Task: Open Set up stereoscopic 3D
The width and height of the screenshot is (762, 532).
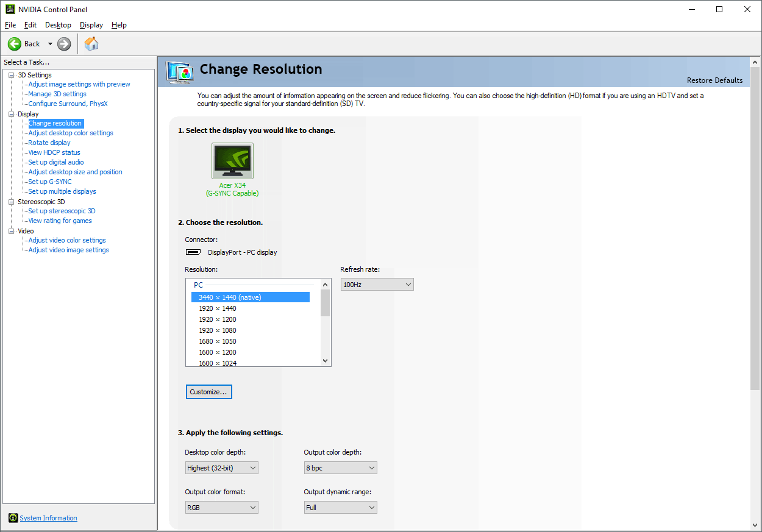Action: click(x=62, y=211)
